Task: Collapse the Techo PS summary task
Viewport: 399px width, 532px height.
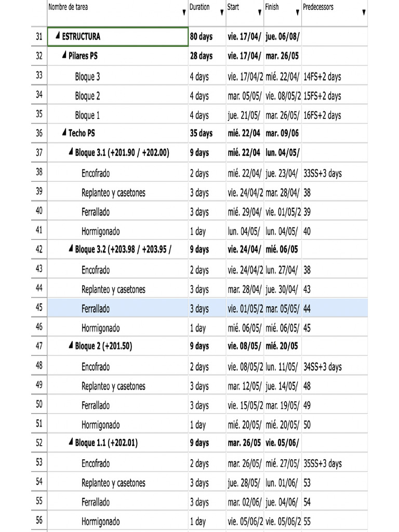Action: coord(64,133)
